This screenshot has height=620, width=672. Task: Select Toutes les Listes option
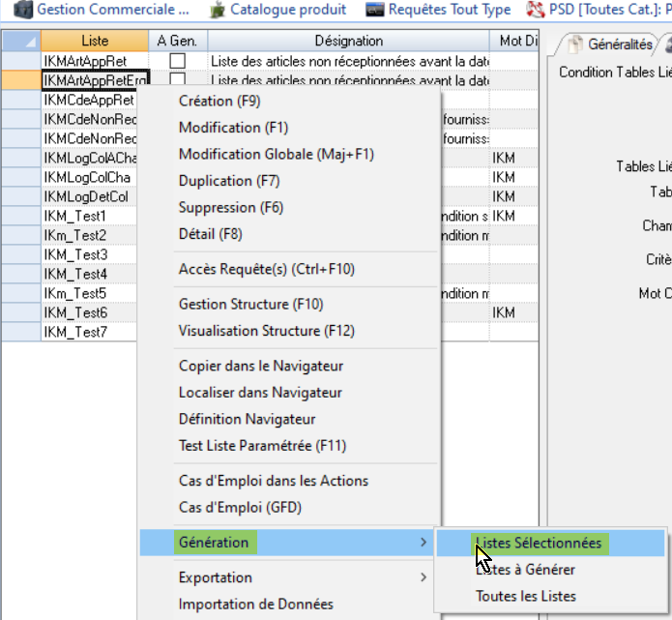(x=525, y=596)
